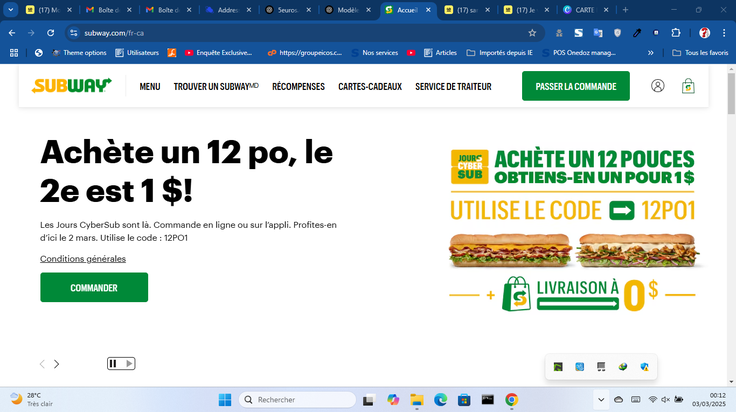
Task: Pause the carousel autoplay
Action: [113, 364]
